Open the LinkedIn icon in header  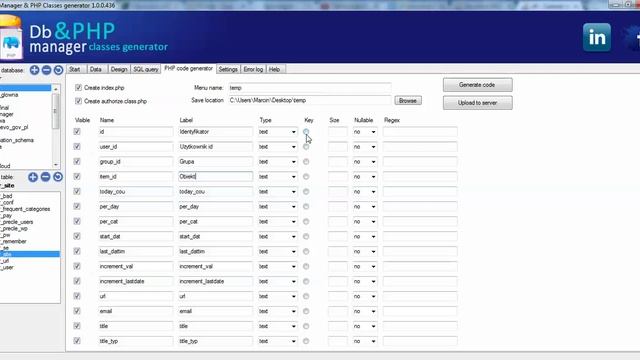[597, 38]
